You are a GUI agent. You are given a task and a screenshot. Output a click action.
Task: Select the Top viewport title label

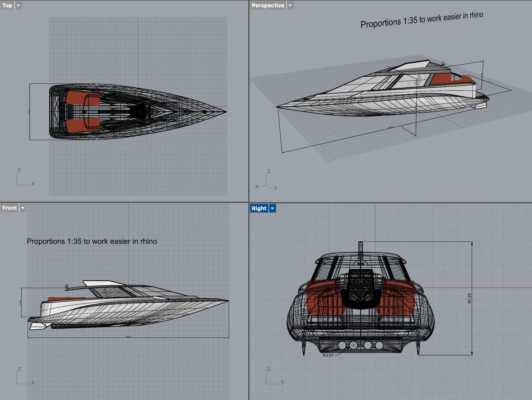pos(7,5)
